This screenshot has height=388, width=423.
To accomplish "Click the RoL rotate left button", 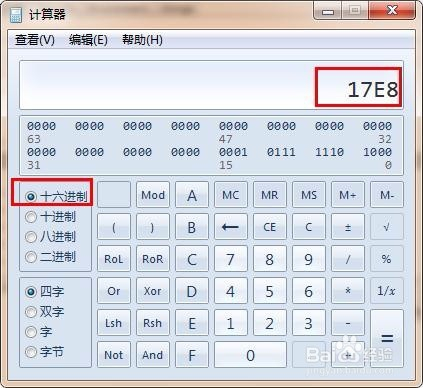I will pyautogui.click(x=114, y=259).
